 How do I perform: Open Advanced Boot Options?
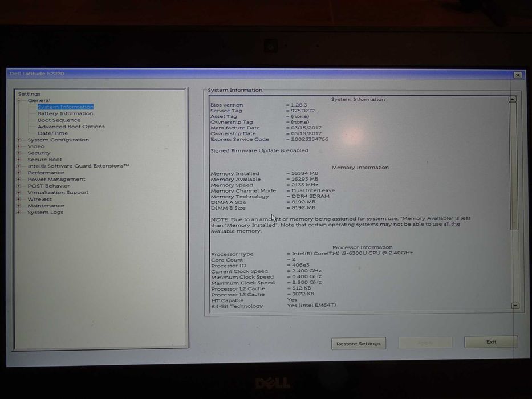pos(71,127)
